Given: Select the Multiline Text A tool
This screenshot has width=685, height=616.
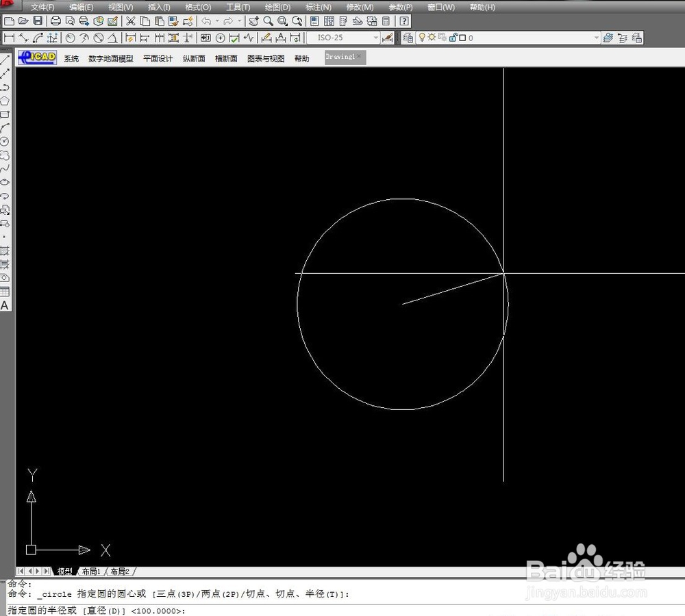Looking at the screenshot, I should point(5,305).
